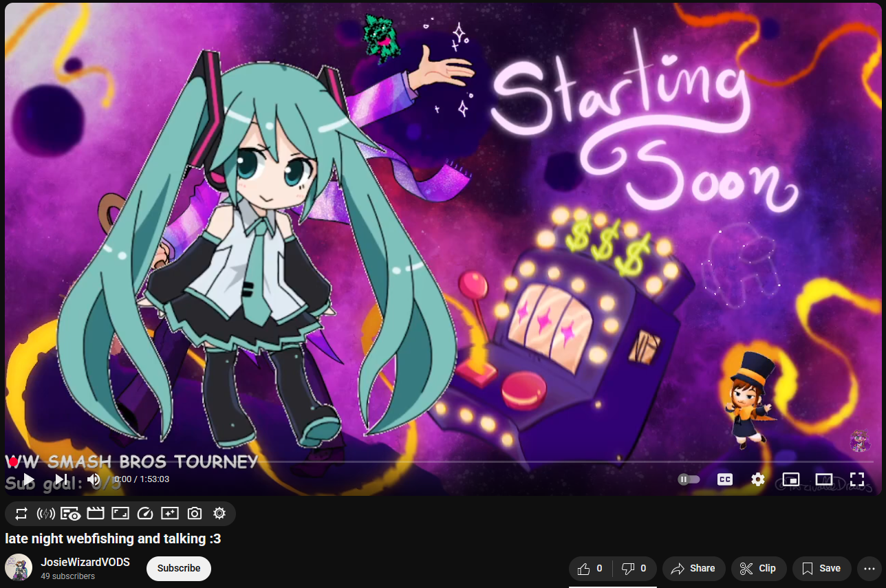Screen dimensions: 886x588
Task: Click the '49 subscribers' text
Action: pyautogui.click(x=67, y=576)
